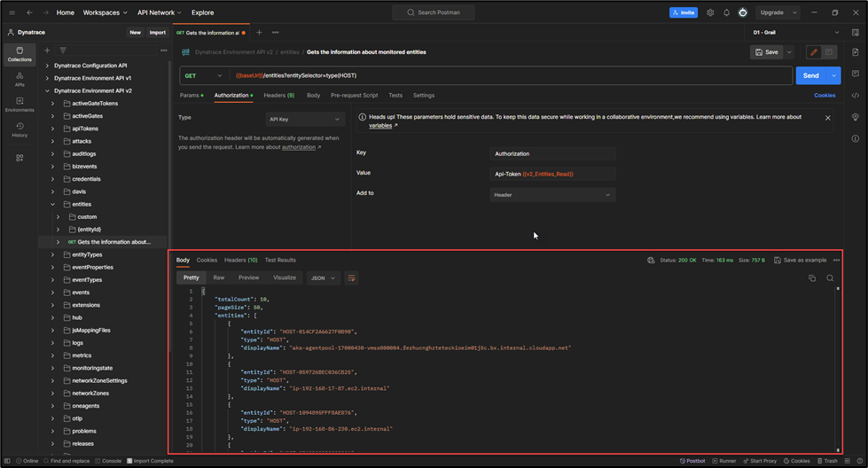This screenshot has height=468, width=868.
Task: Open the API Key type dropdown
Action: (305, 119)
